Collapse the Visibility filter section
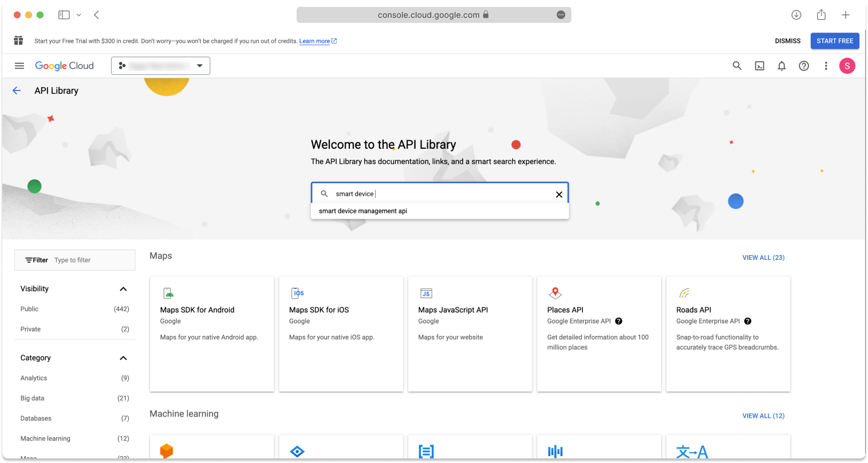 [123, 288]
